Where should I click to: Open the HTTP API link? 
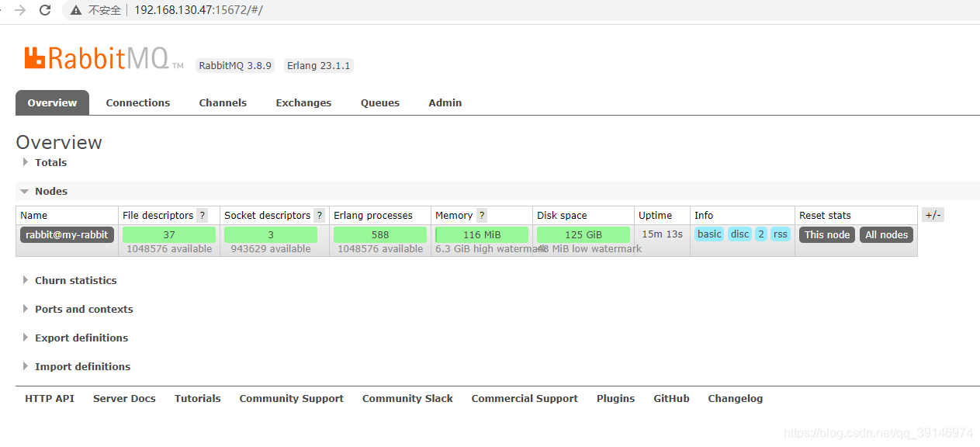point(50,398)
